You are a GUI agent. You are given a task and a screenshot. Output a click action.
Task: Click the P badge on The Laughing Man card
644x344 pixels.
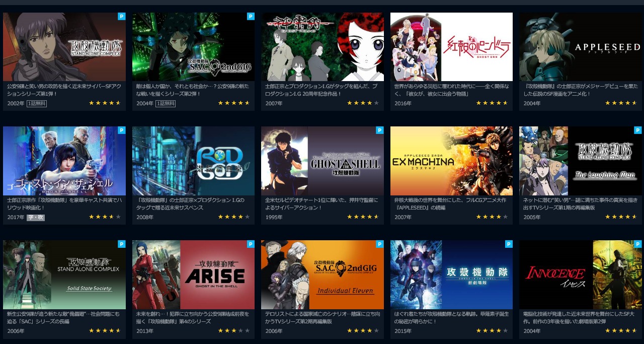tap(638, 130)
